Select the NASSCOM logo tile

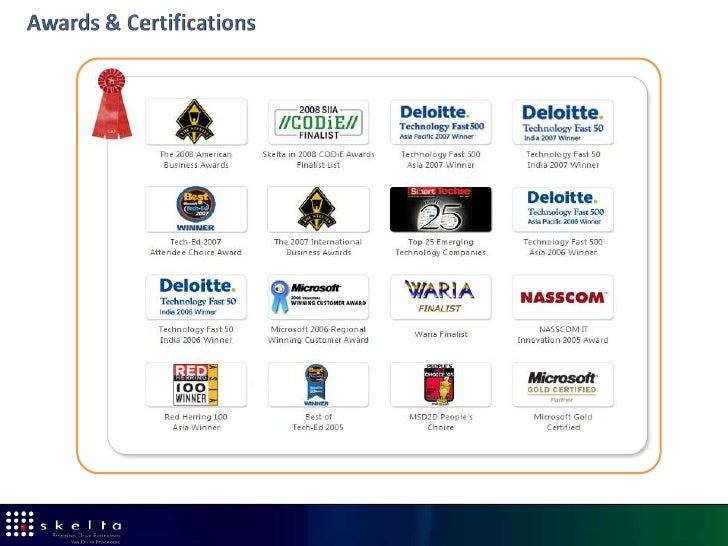[x=562, y=297]
